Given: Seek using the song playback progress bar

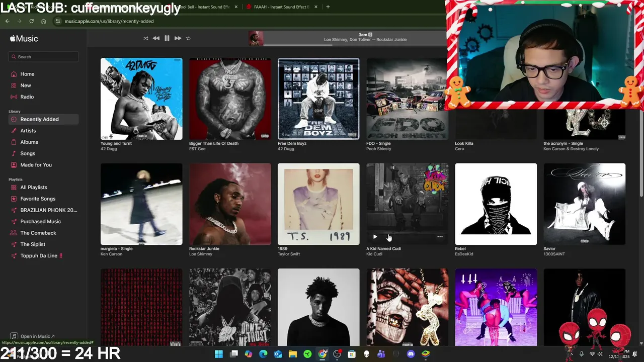Looking at the screenshot, I should pos(355,45).
